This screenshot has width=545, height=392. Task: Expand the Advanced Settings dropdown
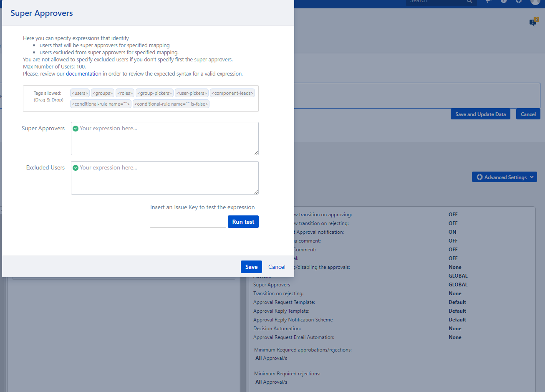click(504, 177)
